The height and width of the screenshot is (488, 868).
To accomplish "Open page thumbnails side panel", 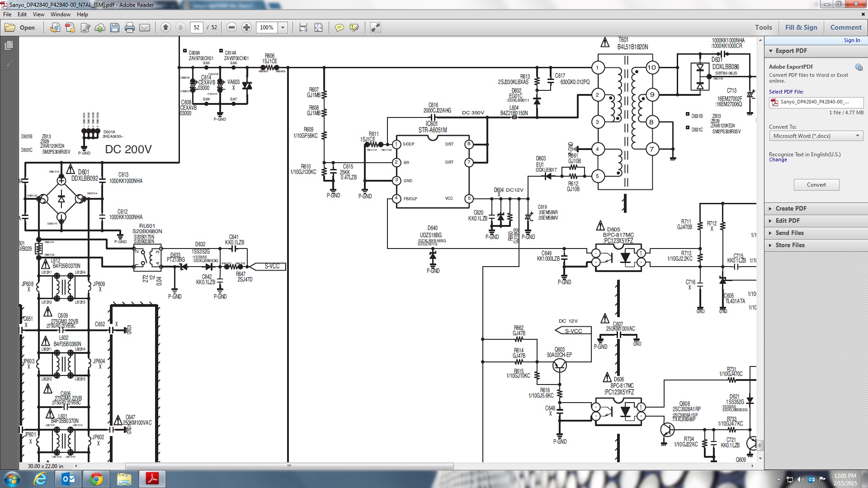I will [x=9, y=45].
